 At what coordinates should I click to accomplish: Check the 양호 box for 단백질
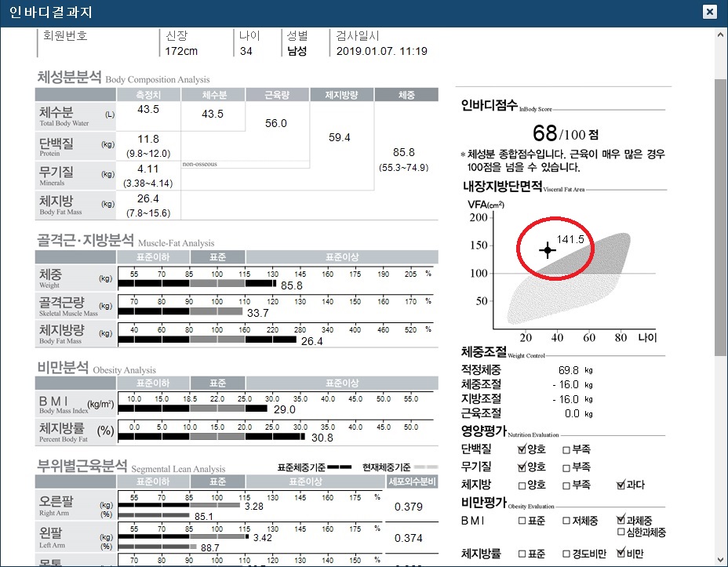click(x=521, y=450)
